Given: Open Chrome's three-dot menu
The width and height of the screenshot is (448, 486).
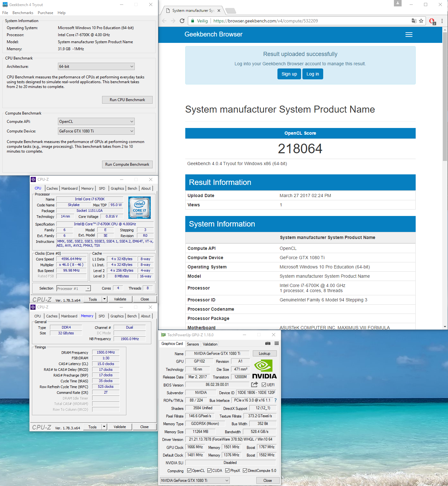Looking at the screenshot, I should point(442,21).
